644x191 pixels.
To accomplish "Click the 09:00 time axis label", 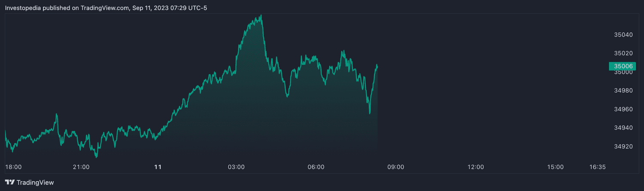I will pyautogui.click(x=396, y=167).
